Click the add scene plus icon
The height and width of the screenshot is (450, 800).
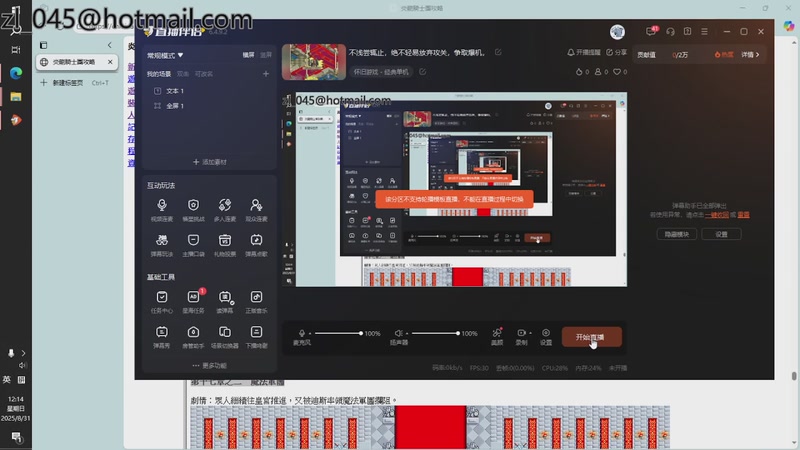click(x=266, y=74)
